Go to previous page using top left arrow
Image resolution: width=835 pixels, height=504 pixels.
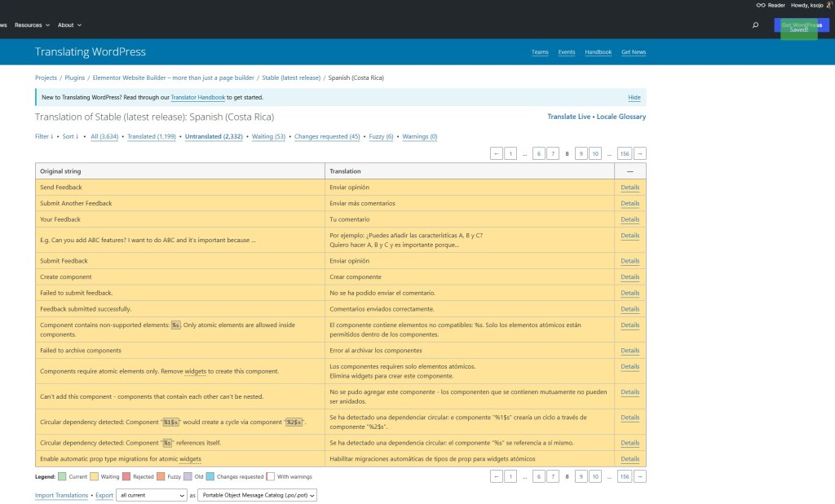[x=497, y=153]
